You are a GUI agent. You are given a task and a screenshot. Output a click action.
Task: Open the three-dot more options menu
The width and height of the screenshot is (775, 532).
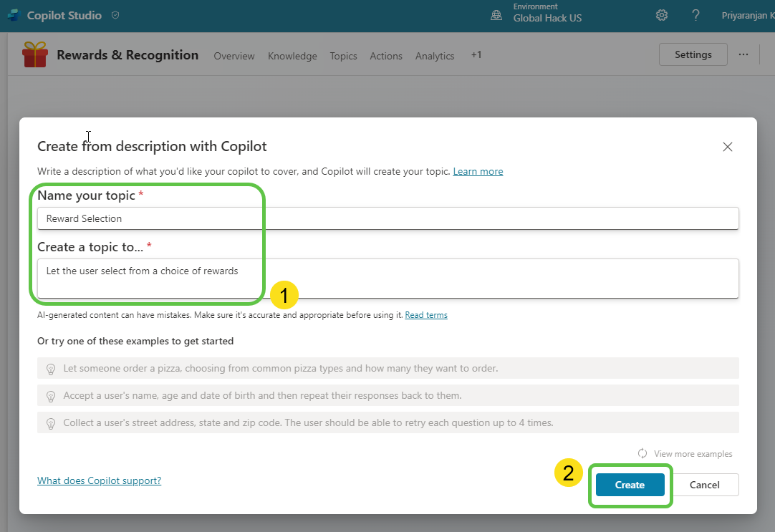tap(743, 54)
